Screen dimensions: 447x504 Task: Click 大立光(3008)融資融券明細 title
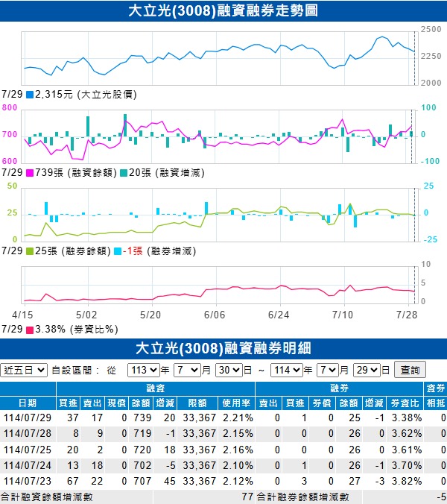tap(223, 348)
